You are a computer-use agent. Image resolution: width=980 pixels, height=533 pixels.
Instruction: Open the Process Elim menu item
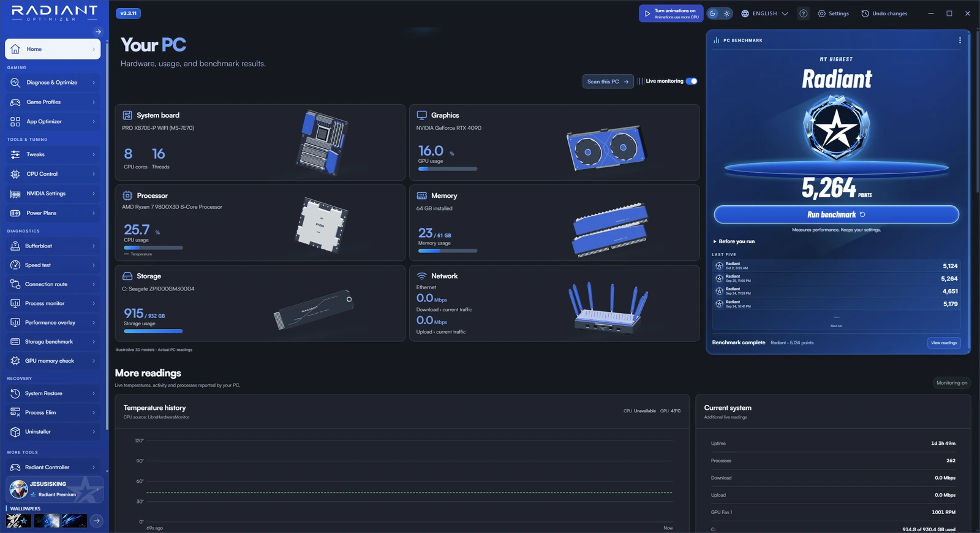[x=53, y=412]
